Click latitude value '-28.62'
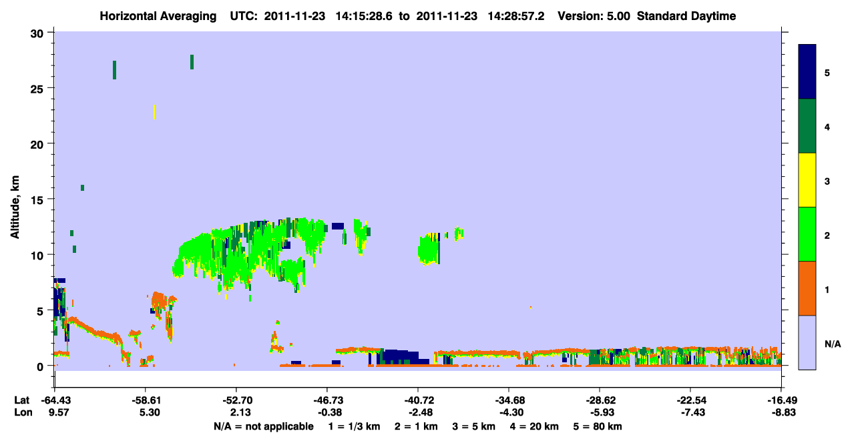 pyautogui.click(x=600, y=400)
